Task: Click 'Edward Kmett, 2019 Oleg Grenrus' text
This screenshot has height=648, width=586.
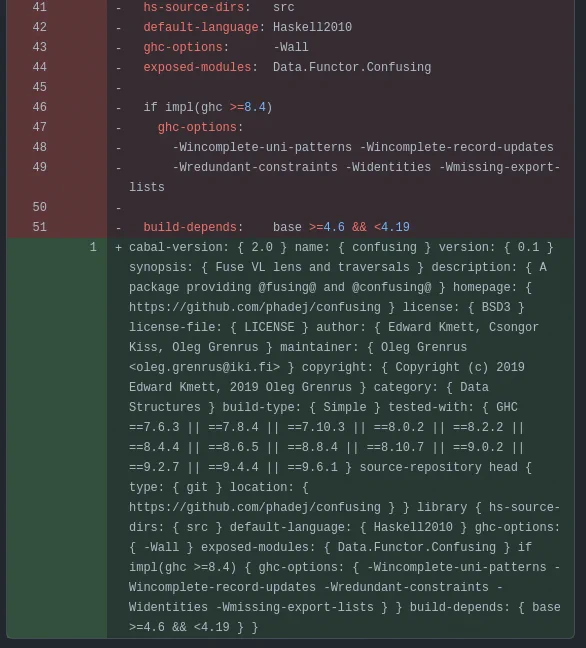Action: [241, 387]
